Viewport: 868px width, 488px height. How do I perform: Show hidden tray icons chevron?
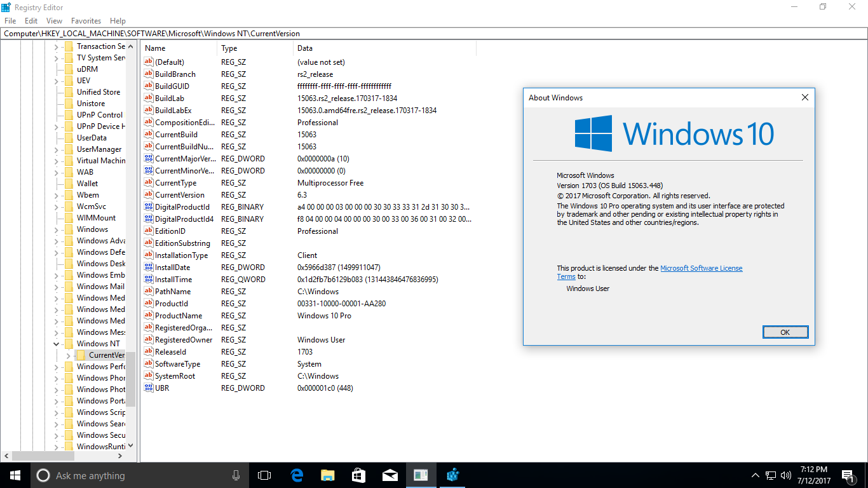click(755, 475)
